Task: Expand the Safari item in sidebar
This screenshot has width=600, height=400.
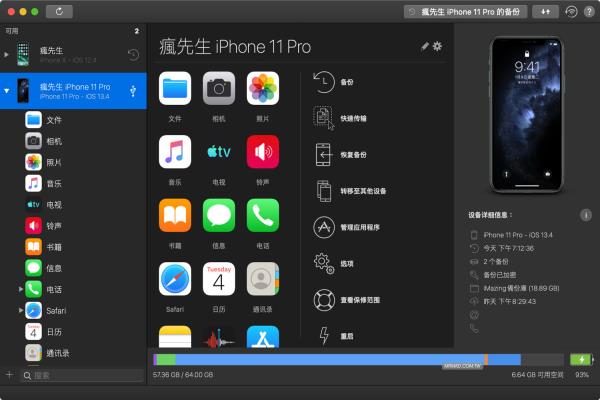Action: [x=21, y=310]
